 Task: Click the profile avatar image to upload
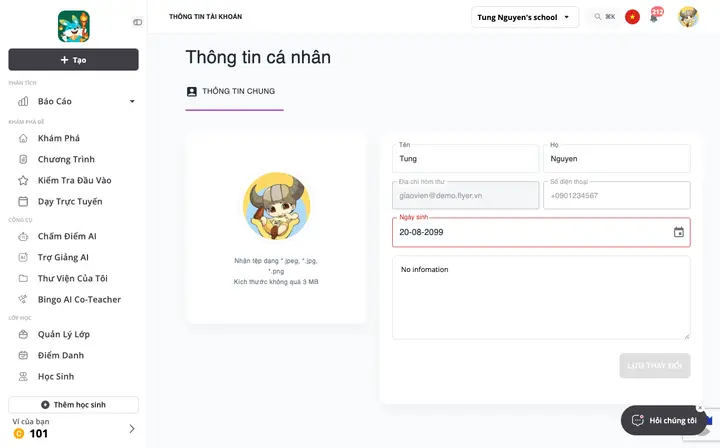point(276,206)
